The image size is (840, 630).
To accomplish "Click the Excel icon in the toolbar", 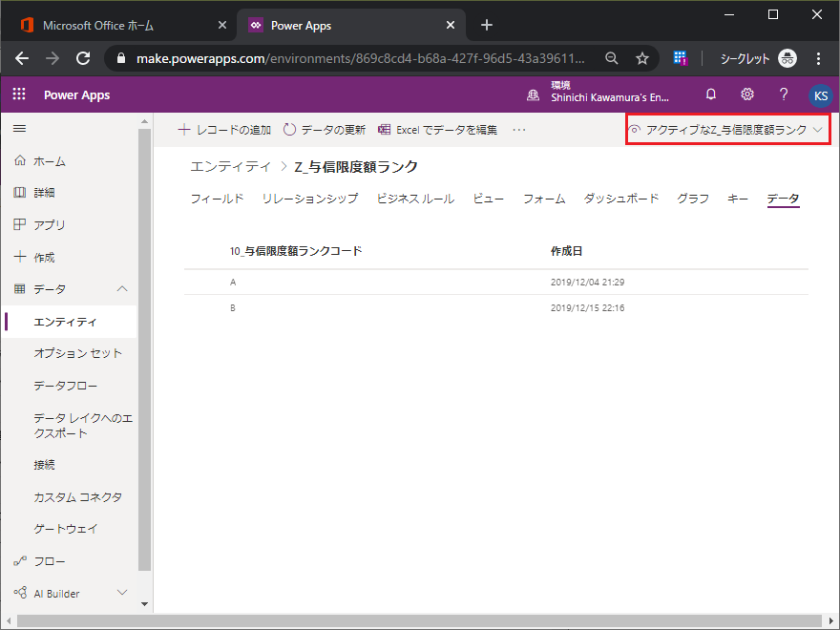I will pos(384,129).
